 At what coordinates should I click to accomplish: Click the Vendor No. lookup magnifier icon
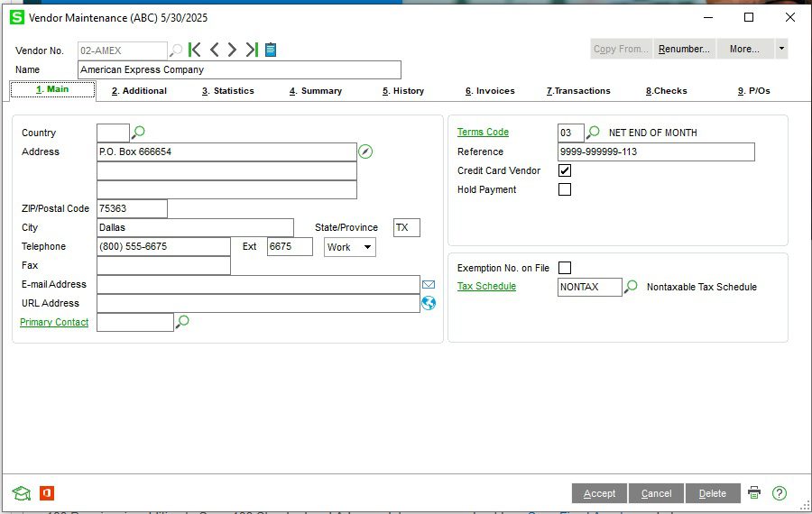177,50
